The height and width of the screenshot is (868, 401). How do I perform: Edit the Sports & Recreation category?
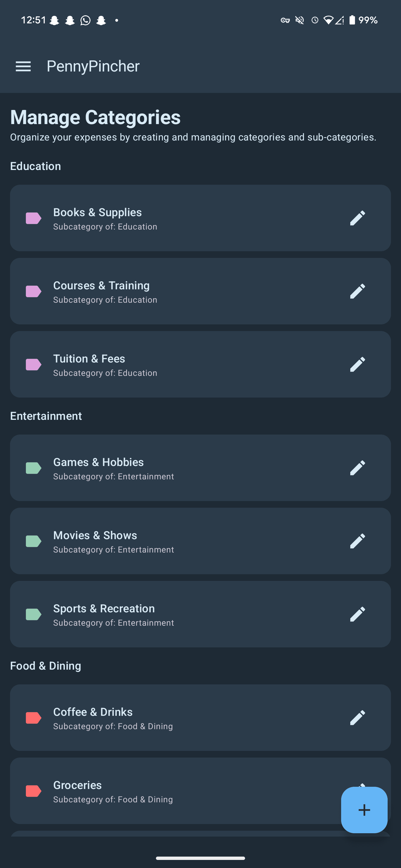358,614
